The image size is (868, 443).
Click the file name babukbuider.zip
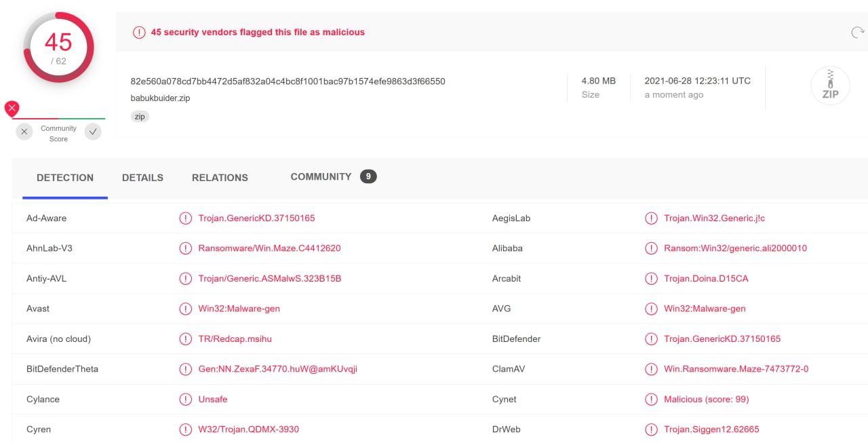click(x=160, y=98)
